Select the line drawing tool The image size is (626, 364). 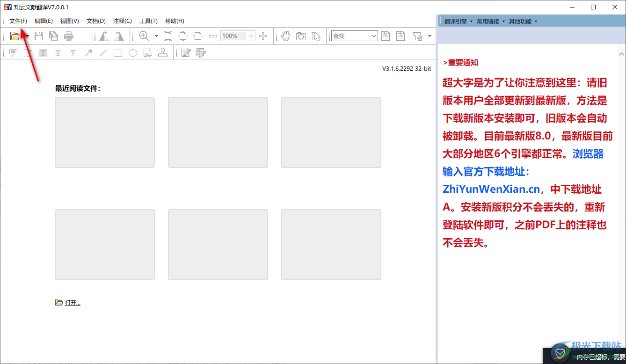pyautogui.click(x=103, y=53)
